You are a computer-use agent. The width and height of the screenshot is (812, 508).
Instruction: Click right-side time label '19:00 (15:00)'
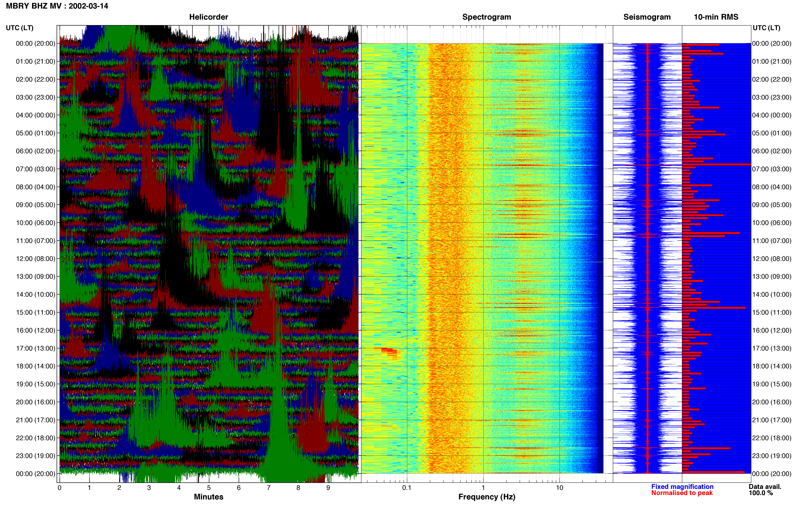(x=772, y=384)
